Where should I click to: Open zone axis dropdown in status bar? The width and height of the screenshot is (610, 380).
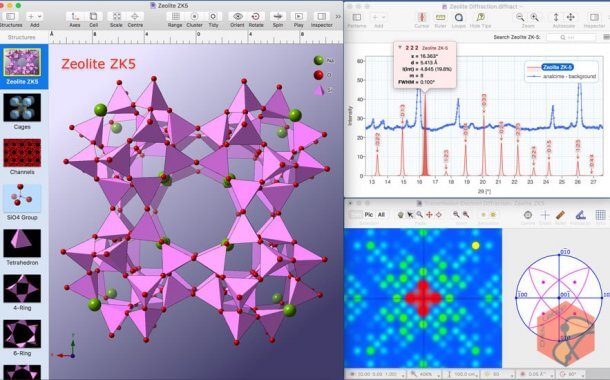(375, 374)
